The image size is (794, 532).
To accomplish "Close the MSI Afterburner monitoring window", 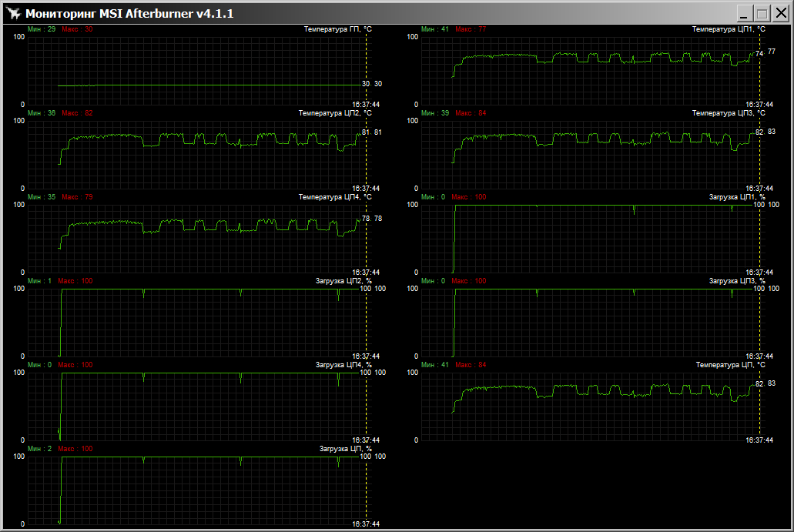I will click(779, 14).
